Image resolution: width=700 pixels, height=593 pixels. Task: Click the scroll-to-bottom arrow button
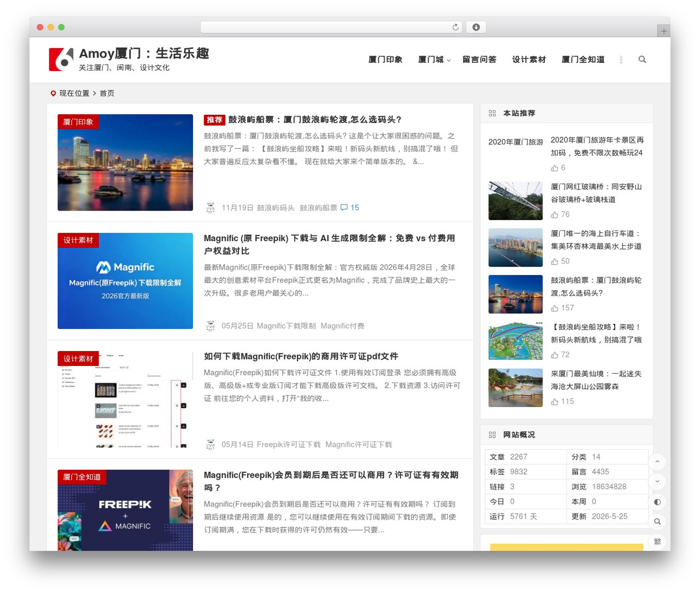pyautogui.click(x=657, y=481)
